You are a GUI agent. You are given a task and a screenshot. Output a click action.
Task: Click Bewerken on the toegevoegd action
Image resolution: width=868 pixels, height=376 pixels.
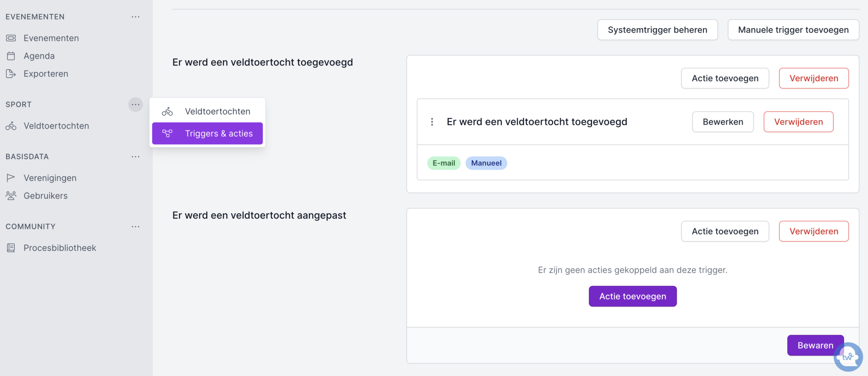(x=723, y=122)
